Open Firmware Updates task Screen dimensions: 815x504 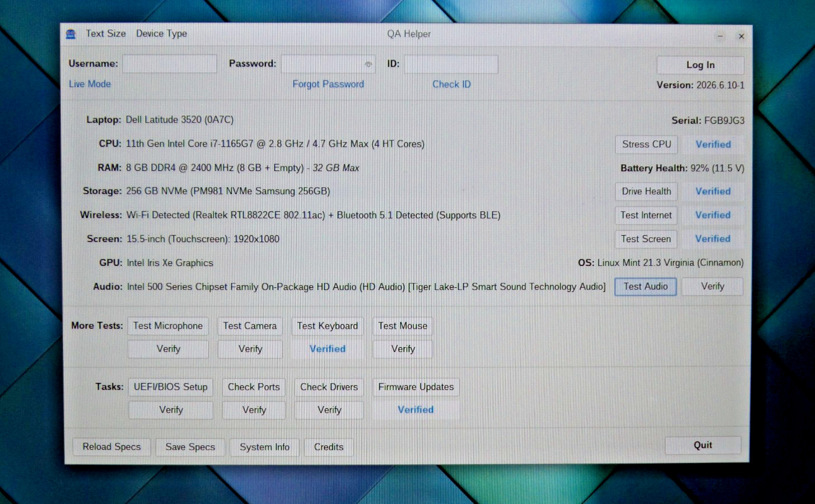416,387
